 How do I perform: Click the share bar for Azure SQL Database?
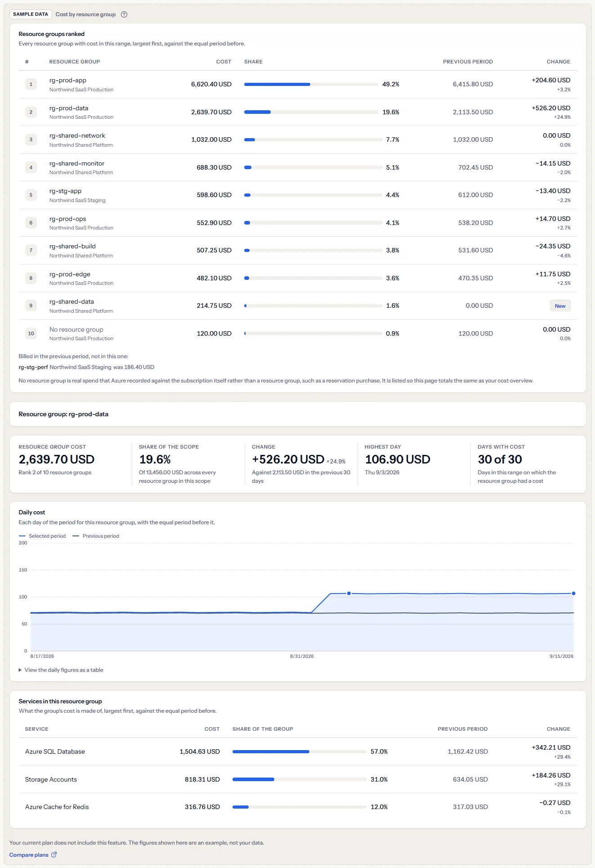(x=300, y=751)
